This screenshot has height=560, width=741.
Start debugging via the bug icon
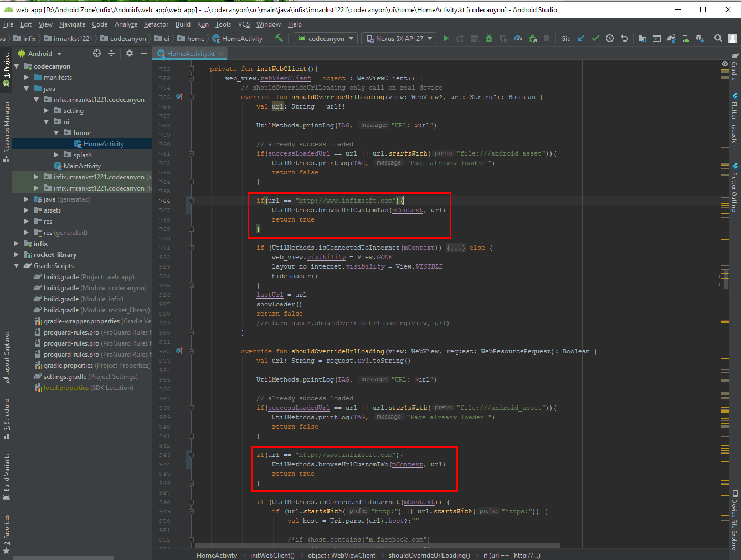[488, 38]
